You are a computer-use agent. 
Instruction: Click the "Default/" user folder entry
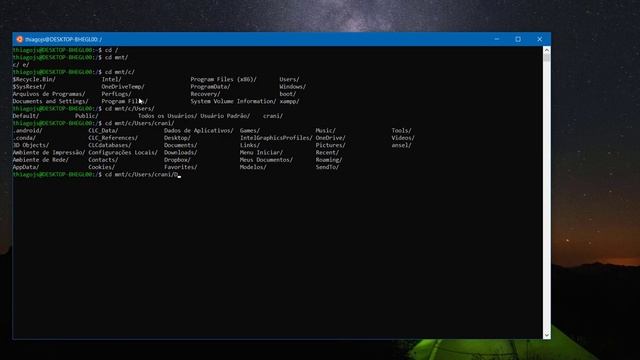[x=26, y=116]
